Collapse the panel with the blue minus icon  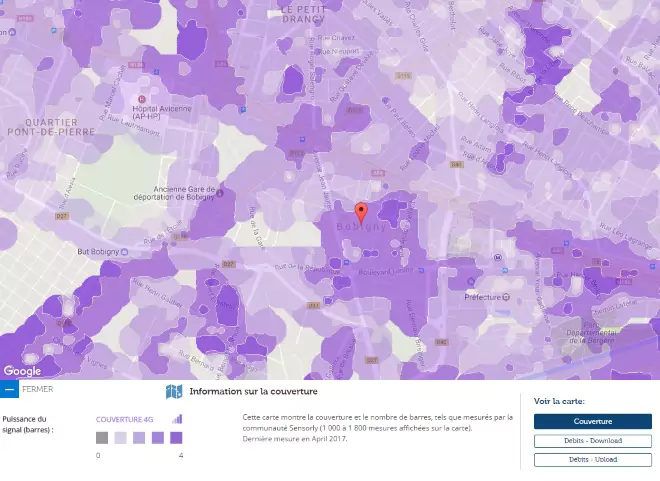click(x=9, y=389)
